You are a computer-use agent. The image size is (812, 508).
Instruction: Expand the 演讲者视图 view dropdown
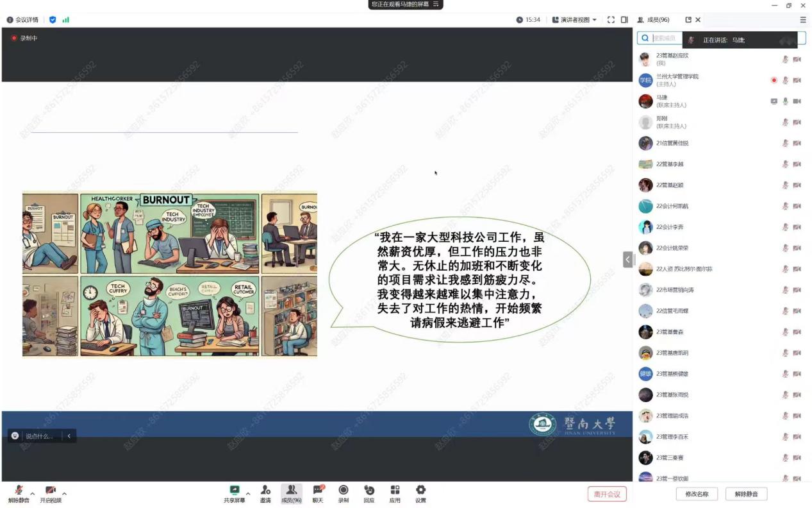pos(574,20)
